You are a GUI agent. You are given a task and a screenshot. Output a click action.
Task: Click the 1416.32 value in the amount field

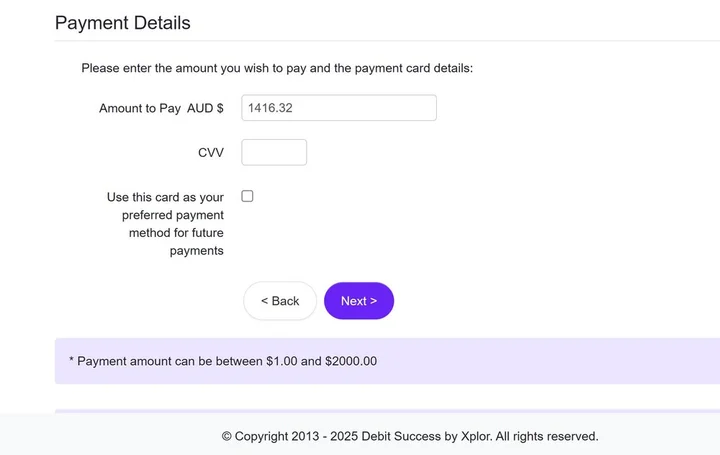click(270, 108)
